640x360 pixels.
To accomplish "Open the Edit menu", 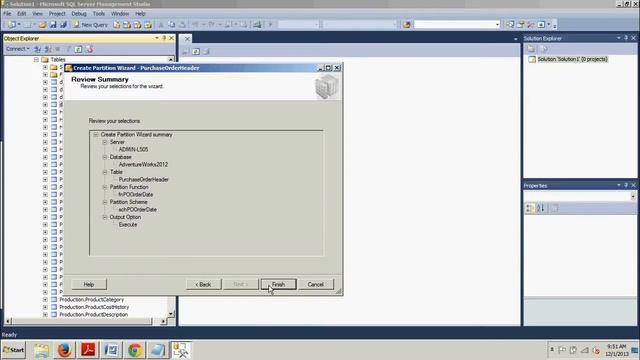I will (x=22, y=13).
